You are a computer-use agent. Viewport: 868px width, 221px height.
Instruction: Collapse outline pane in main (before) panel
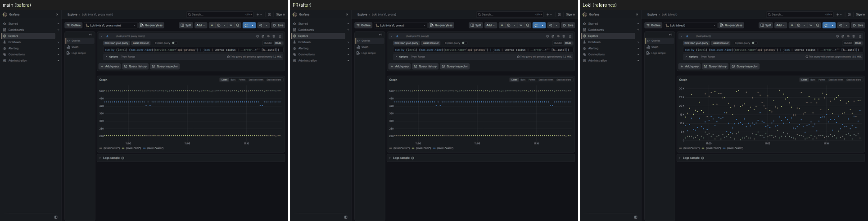point(90,35)
